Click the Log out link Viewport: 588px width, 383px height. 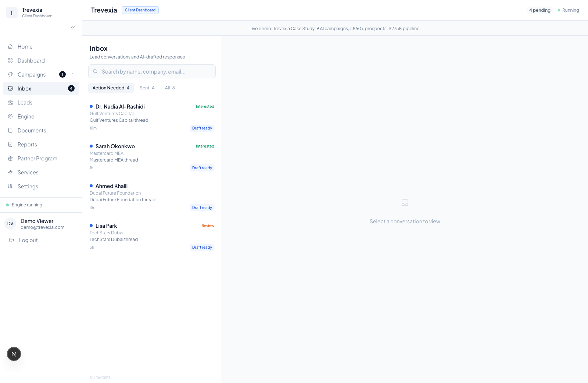[x=28, y=240]
